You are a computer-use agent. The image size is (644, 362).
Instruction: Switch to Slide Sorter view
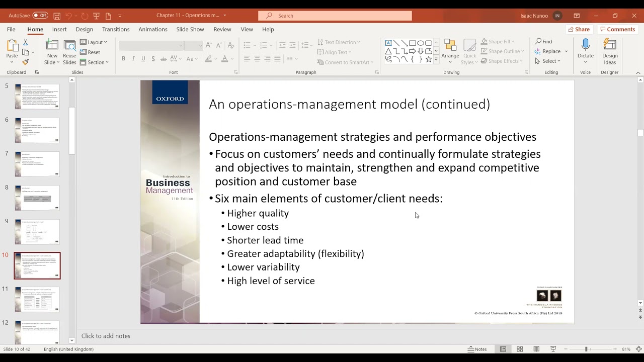click(520, 349)
